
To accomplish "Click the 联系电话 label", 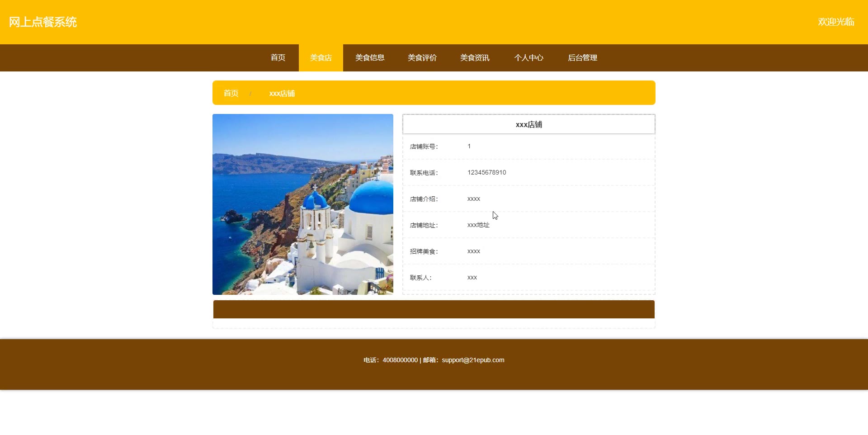I will [x=424, y=173].
